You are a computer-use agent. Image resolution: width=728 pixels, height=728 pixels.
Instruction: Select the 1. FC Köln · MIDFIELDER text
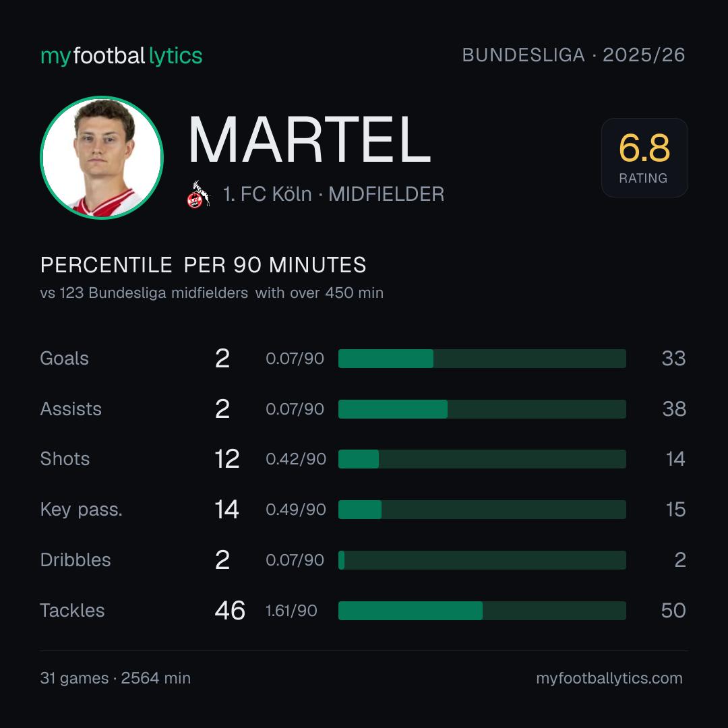[334, 194]
